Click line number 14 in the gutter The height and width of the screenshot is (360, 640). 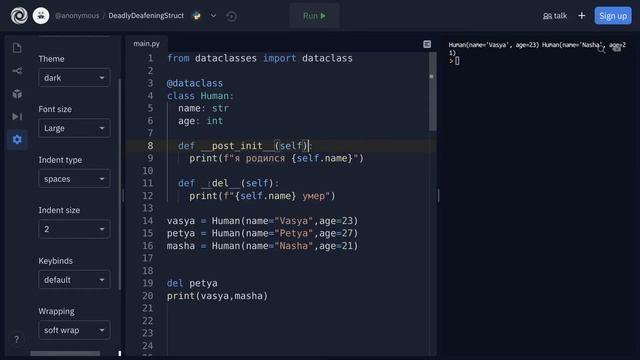tap(147, 221)
